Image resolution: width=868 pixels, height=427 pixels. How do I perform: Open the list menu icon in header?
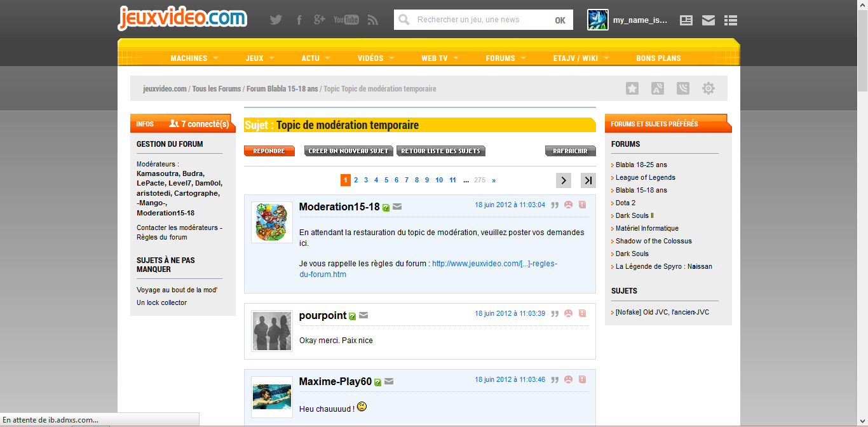point(731,20)
